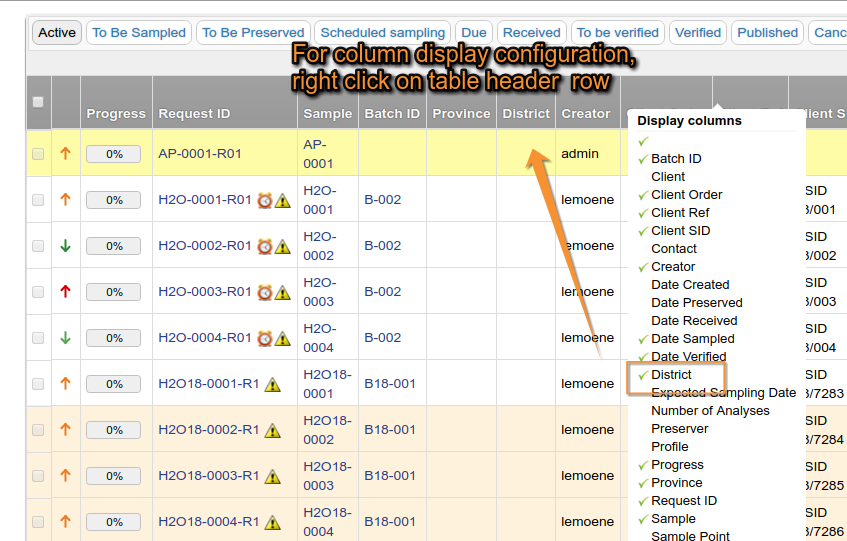847x541 pixels.
Task: Click the warning triangle beside H2O18-0001-R1
Action: 273,384
